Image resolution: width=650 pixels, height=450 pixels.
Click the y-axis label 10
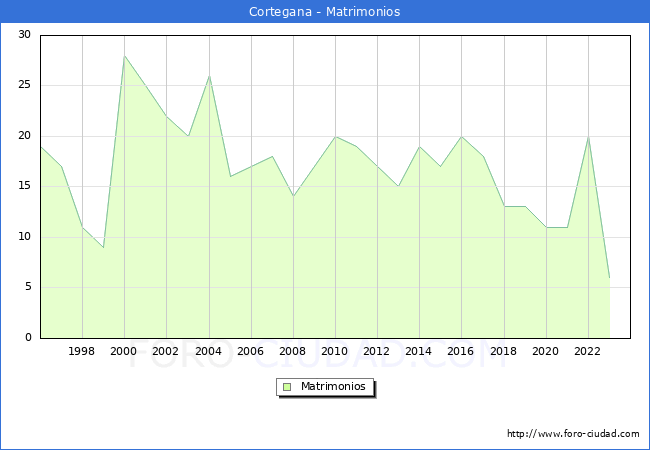[24, 237]
